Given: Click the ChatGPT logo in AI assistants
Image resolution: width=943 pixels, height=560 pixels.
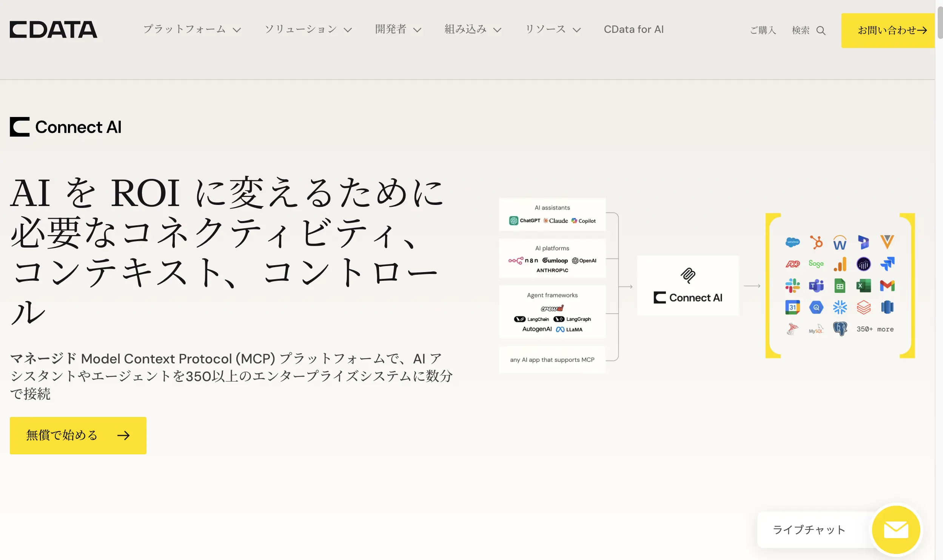Looking at the screenshot, I should pos(525,220).
